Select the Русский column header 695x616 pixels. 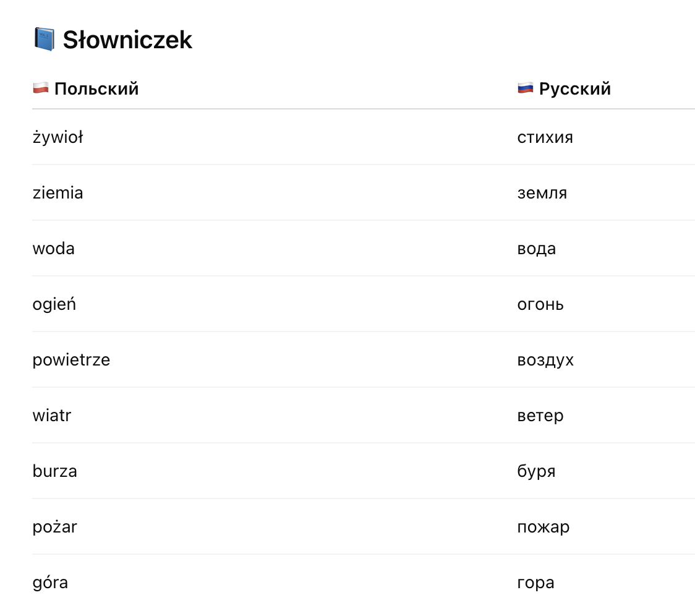575,88
